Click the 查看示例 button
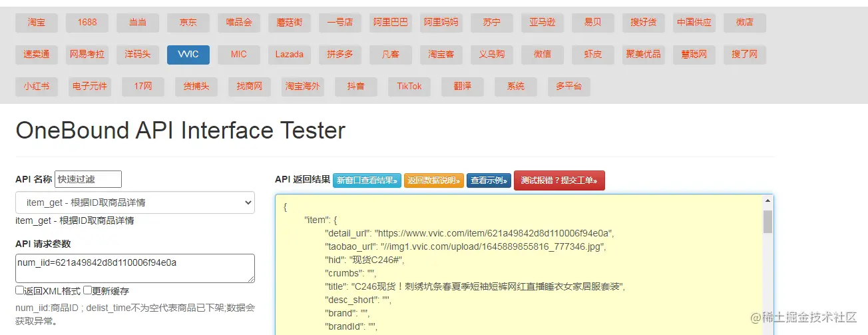Image resolution: width=868 pixels, height=335 pixels. pos(489,180)
